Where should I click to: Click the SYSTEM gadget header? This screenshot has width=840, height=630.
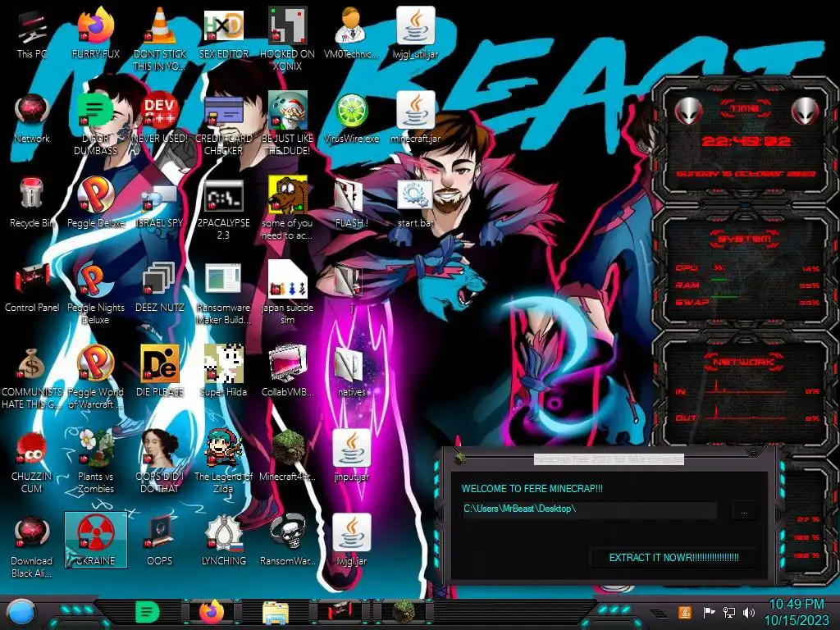click(744, 239)
